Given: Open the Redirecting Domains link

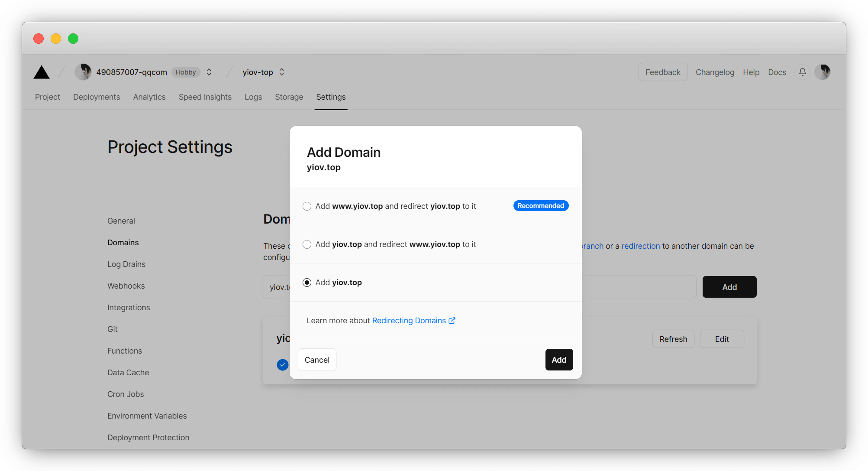Looking at the screenshot, I should tap(409, 321).
